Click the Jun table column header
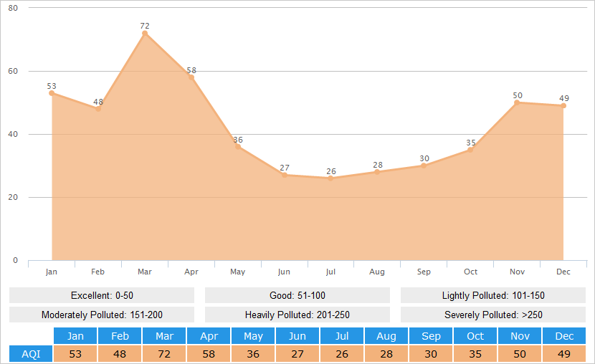 coord(297,336)
